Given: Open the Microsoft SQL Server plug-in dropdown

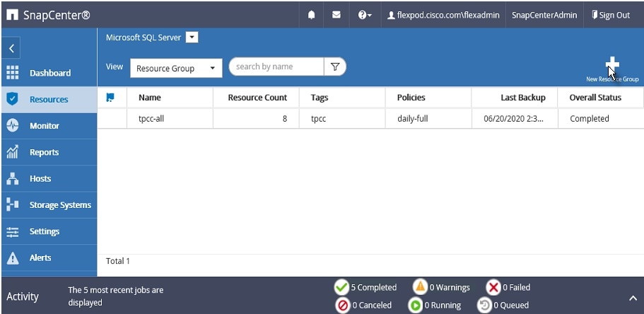Looking at the screenshot, I should pos(192,37).
